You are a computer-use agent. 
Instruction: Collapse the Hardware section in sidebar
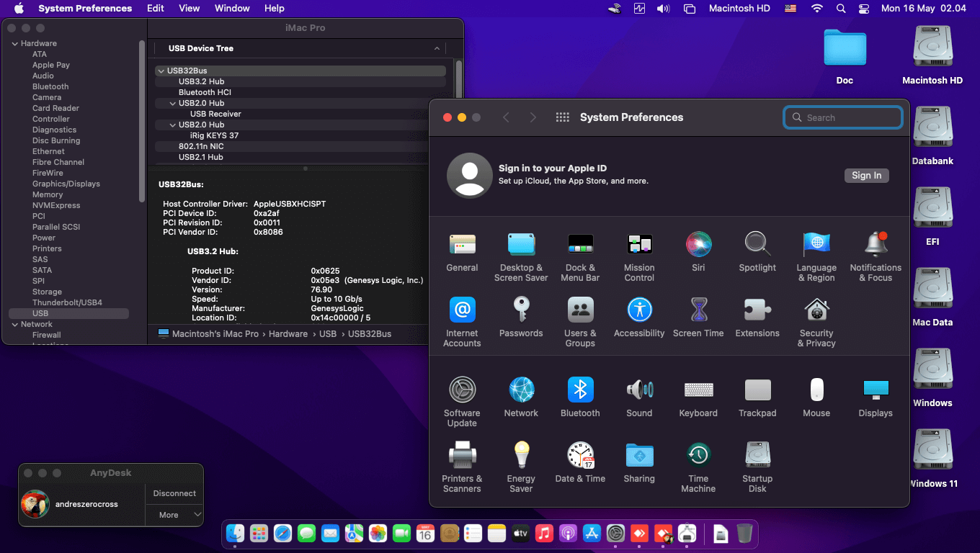click(14, 43)
